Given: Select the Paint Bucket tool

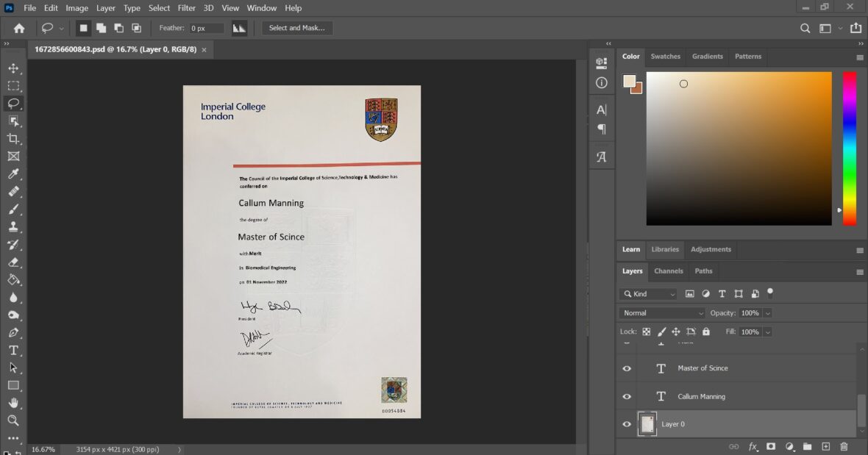Looking at the screenshot, I should point(13,280).
